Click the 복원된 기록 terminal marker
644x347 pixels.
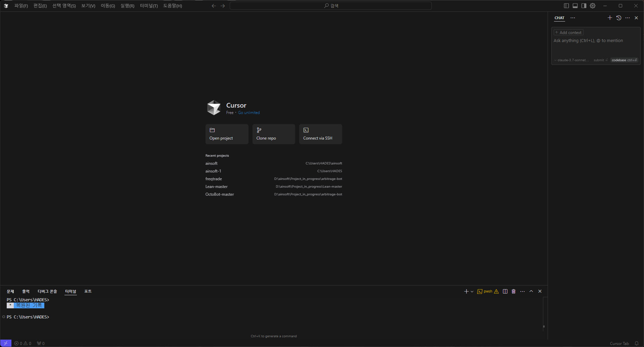pyautogui.click(x=26, y=305)
